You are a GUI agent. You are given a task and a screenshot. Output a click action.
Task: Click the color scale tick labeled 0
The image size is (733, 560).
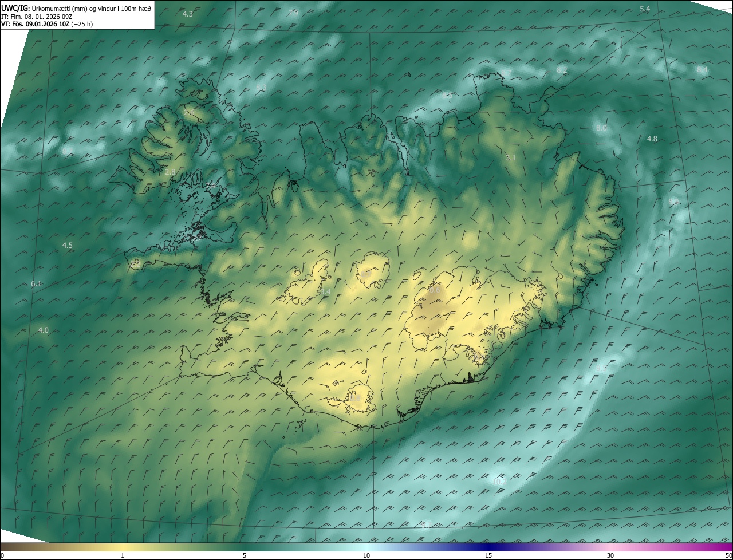click(2, 555)
